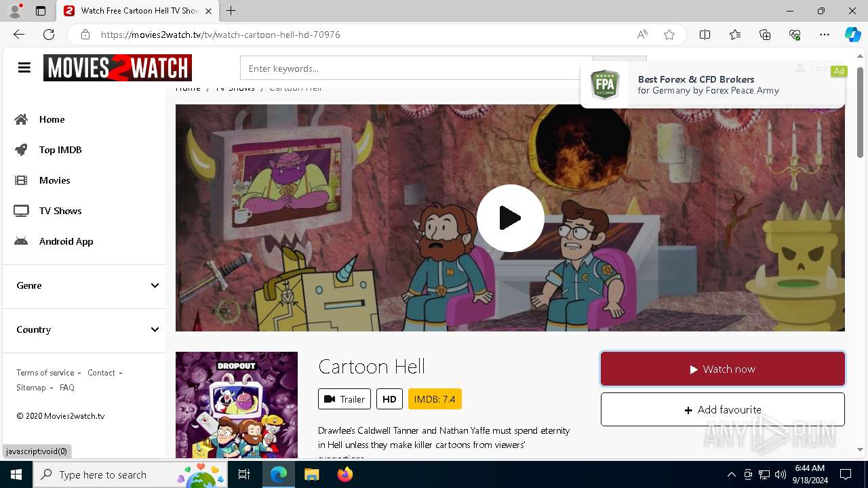Open Sitemap link
Viewport: 868px width, 488px height.
[31, 388]
